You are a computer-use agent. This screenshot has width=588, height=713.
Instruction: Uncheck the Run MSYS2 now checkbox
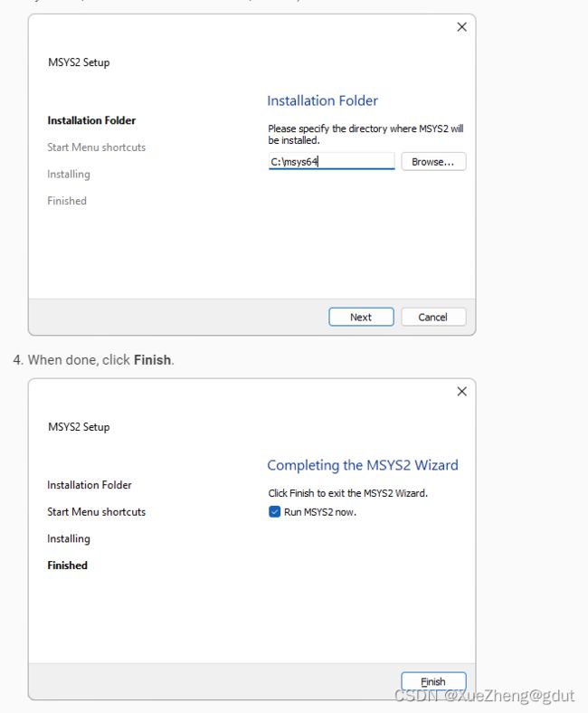[x=275, y=512]
